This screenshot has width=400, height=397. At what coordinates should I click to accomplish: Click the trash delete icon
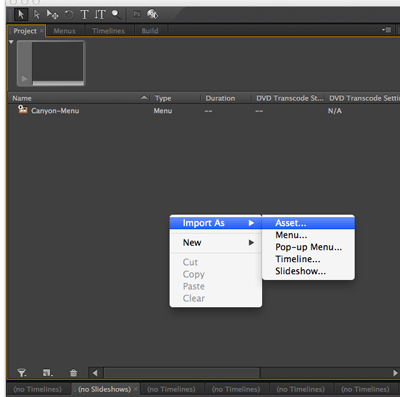coord(73,373)
